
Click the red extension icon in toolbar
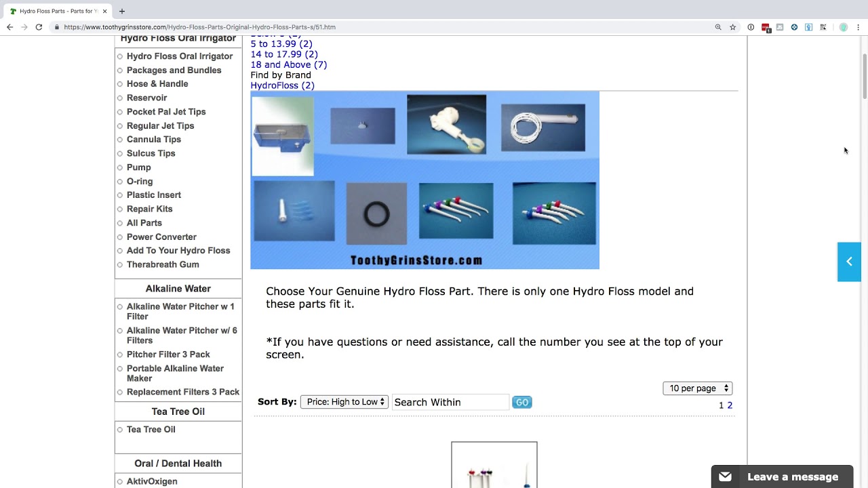(x=766, y=27)
